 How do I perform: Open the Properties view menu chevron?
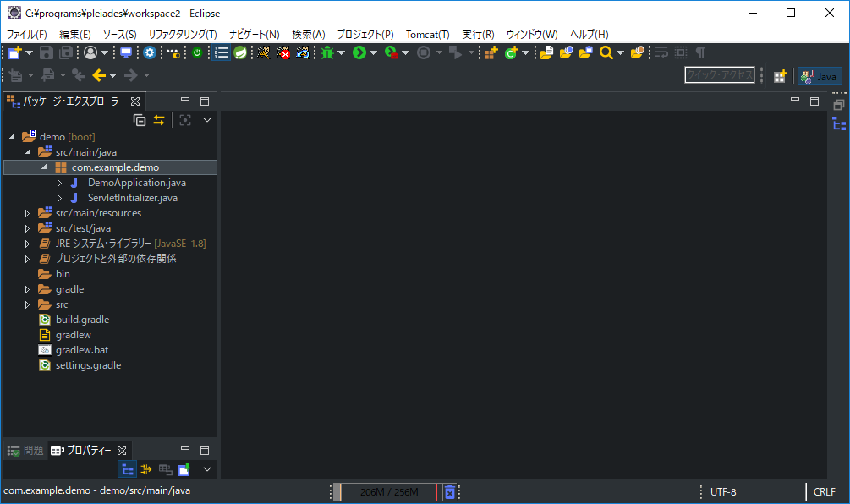coord(207,469)
